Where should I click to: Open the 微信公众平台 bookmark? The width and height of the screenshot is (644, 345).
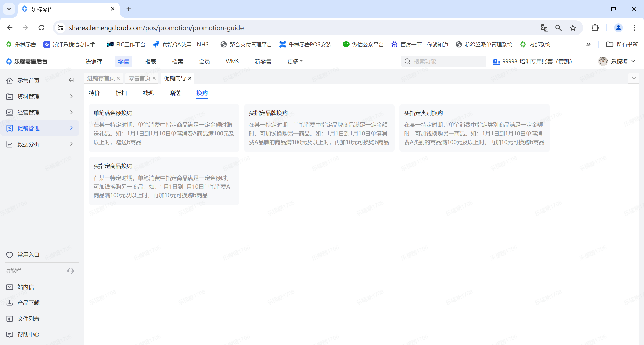[363, 44]
